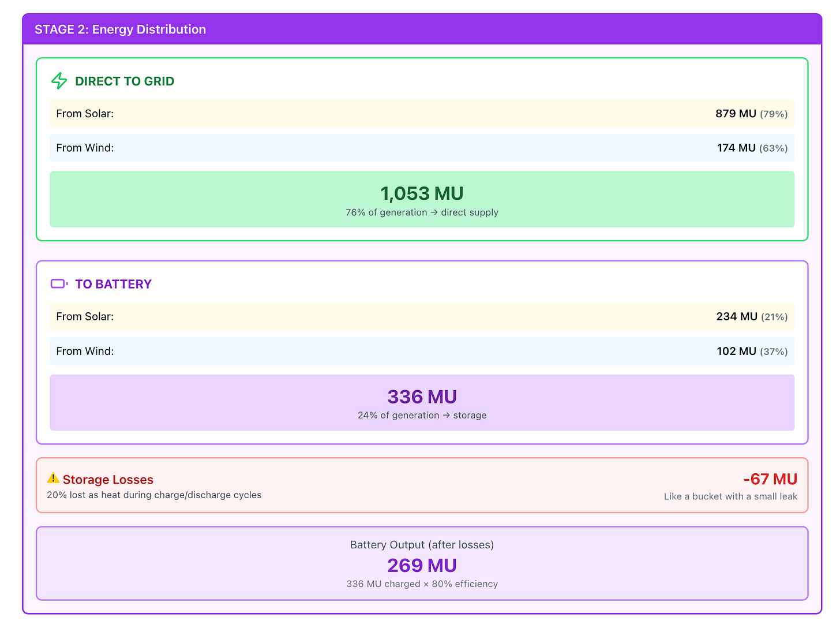Image resolution: width=840 pixels, height=632 pixels.
Task: Click From Wind label in To Battery
Action: click(85, 351)
